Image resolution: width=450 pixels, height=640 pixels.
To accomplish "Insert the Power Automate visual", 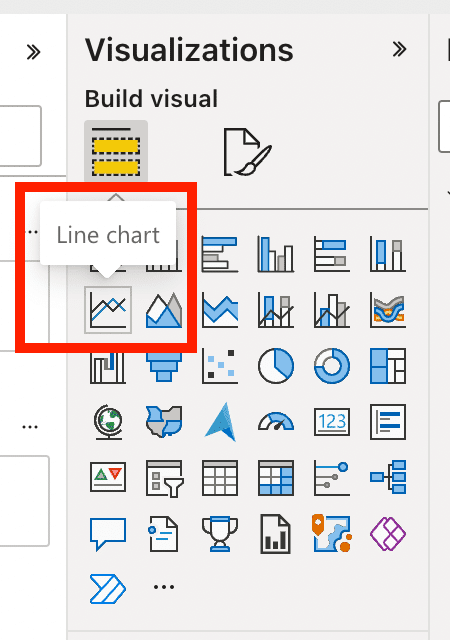I will [x=108, y=588].
